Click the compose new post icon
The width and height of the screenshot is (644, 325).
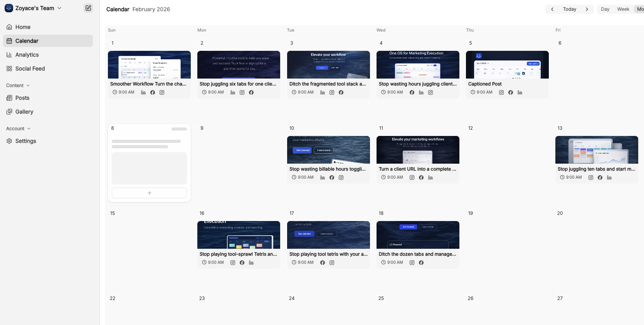point(88,8)
